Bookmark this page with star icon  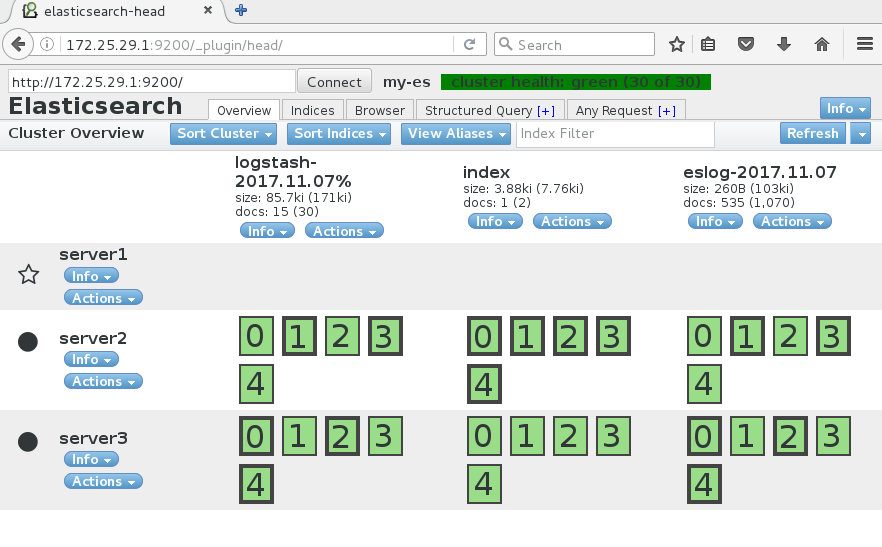(x=677, y=44)
